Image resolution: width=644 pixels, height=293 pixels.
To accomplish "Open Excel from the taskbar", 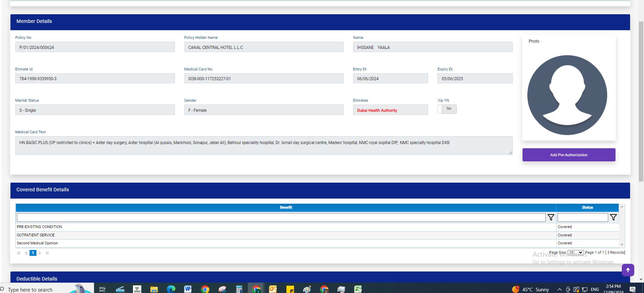I will [358, 289].
